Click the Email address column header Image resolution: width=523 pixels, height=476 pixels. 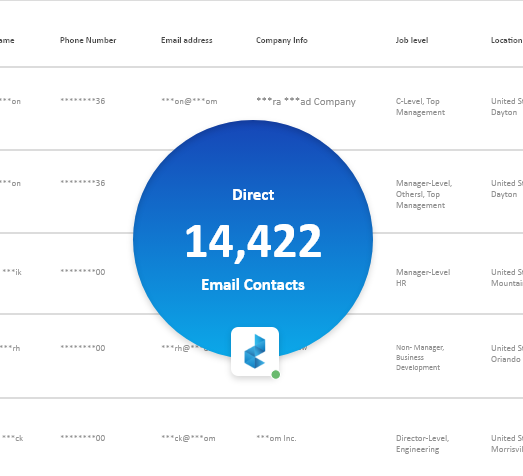(x=186, y=40)
